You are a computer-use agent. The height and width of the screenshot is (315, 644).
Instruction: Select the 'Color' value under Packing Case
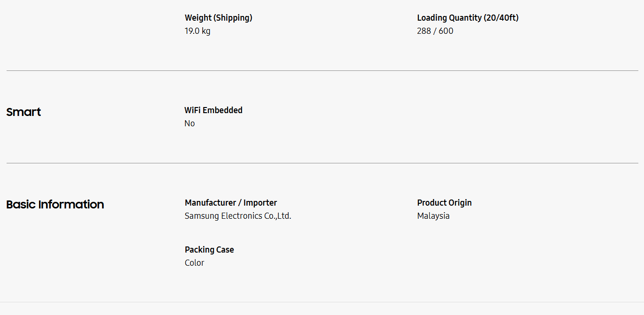194,263
